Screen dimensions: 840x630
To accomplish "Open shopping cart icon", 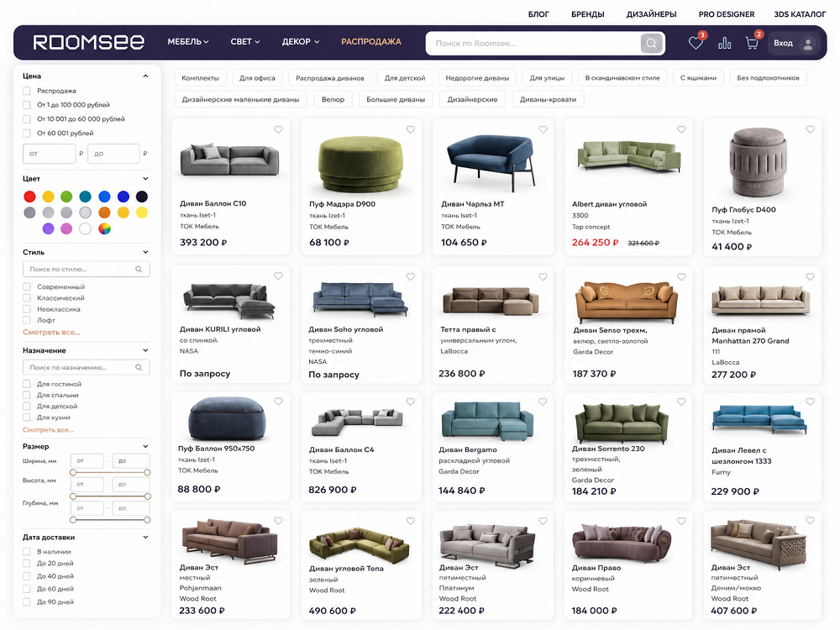I will (752, 44).
